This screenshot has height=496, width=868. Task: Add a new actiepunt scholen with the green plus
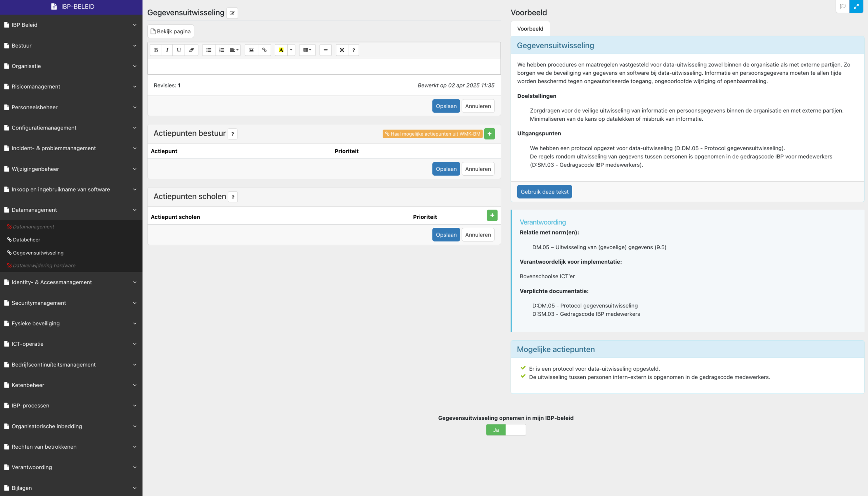(x=492, y=215)
